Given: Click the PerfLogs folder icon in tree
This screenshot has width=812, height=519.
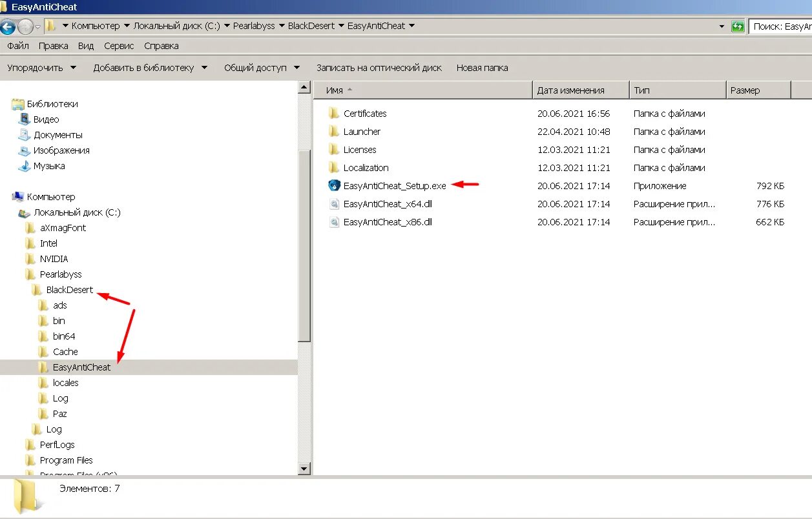Looking at the screenshot, I should (30, 445).
